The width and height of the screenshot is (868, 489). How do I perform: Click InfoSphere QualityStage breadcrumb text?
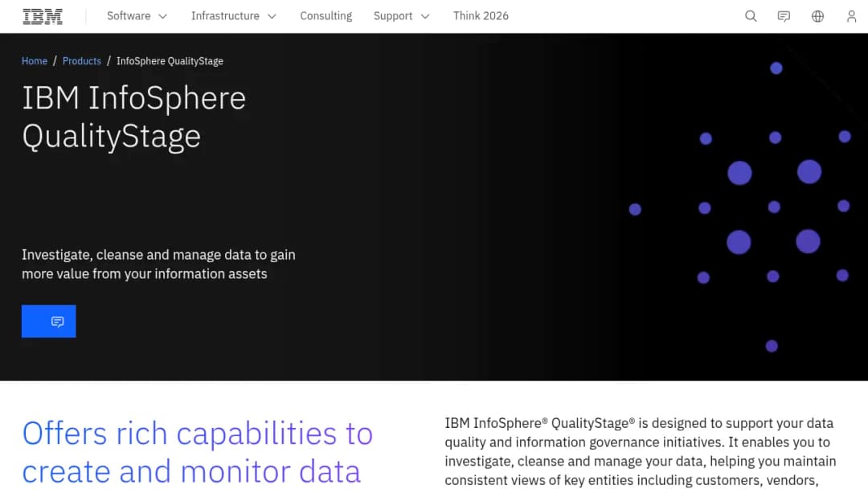170,61
